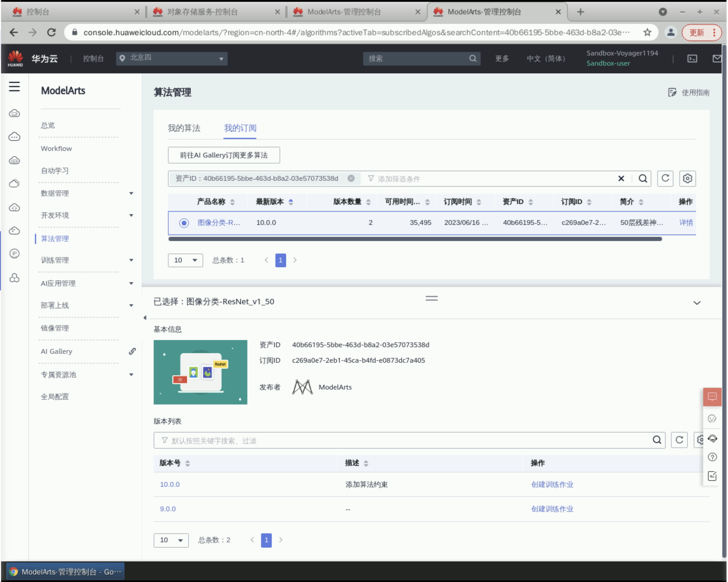Refresh the version list table

679,440
